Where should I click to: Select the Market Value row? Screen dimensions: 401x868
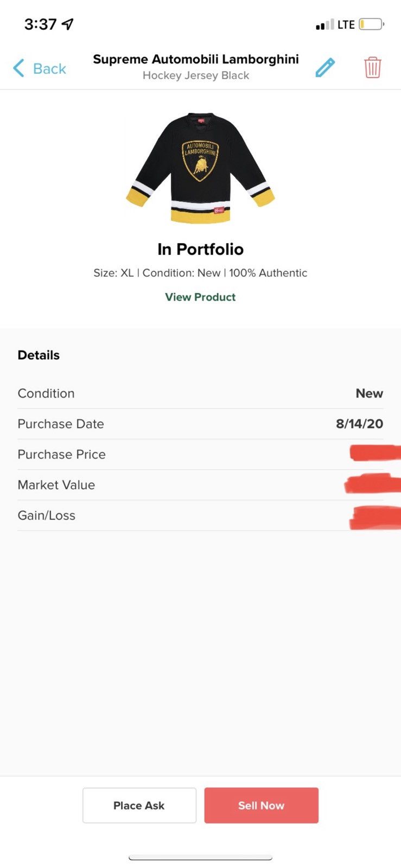point(200,484)
